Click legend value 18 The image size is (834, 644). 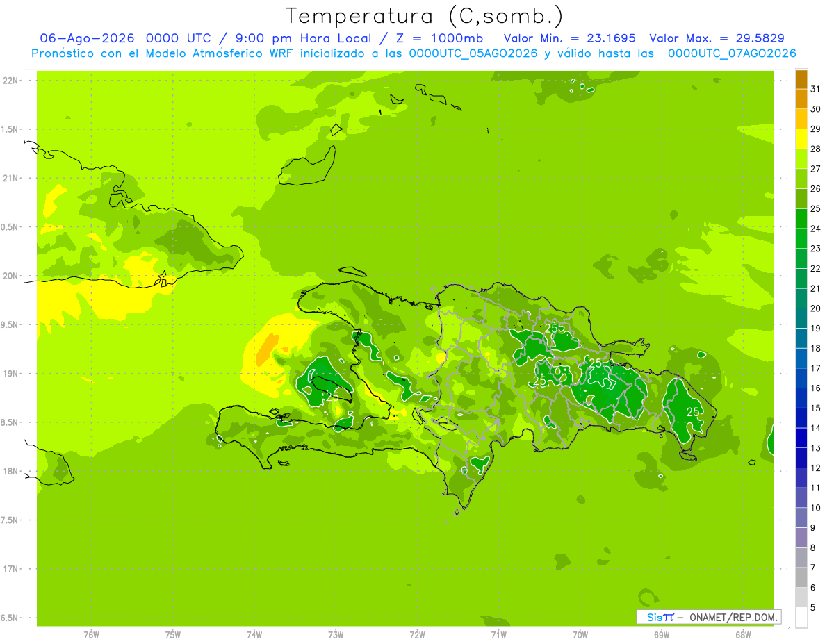pyautogui.click(x=816, y=348)
